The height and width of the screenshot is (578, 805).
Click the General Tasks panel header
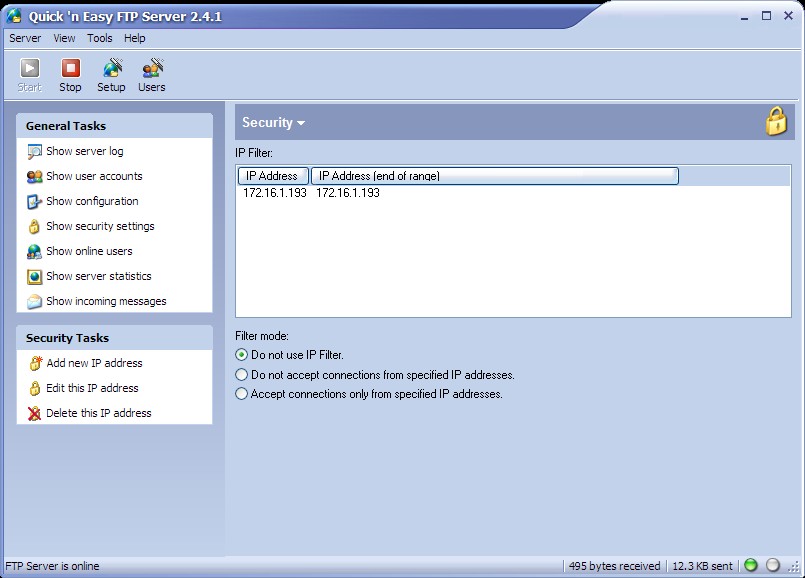(114, 126)
